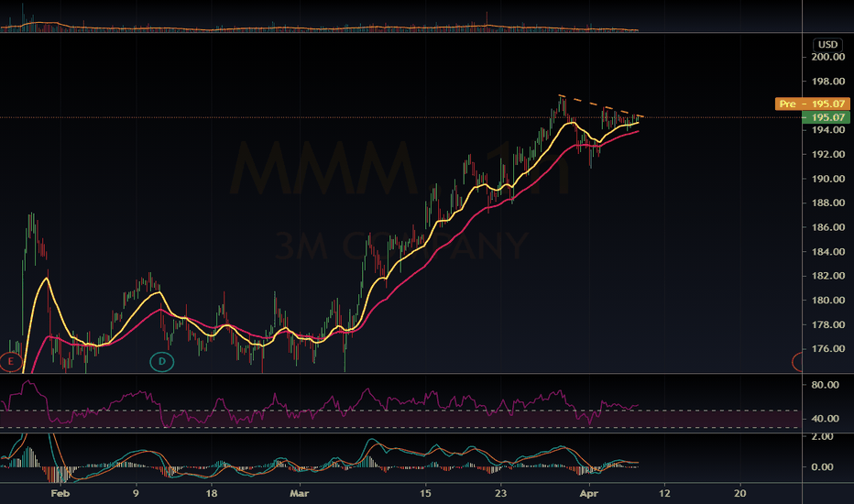Click the 192.00 price axis label
The width and height of the screenshot is (854, 504).
pyautogui.click(x=827, y=154)
